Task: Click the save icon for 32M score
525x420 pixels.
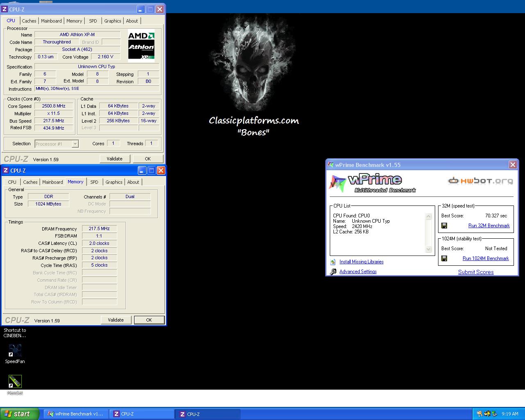Action: (x=444, y=226)
